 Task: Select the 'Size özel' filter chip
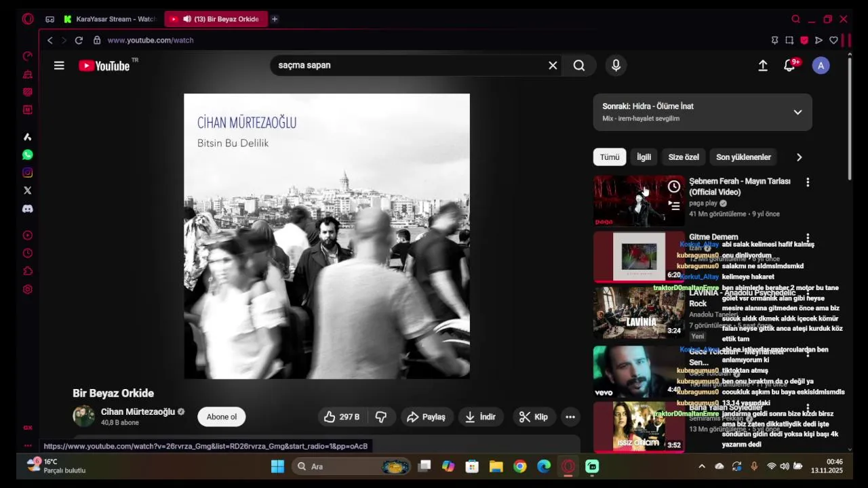[684, 157]
